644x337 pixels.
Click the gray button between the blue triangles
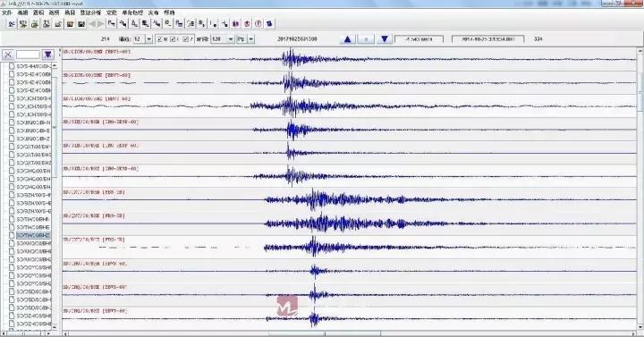tap(366, 39)
